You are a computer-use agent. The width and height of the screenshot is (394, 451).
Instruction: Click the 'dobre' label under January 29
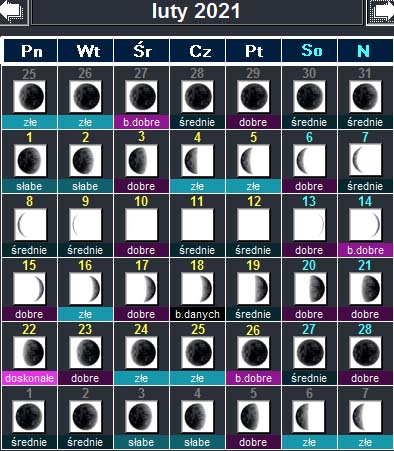click(254, 122)
